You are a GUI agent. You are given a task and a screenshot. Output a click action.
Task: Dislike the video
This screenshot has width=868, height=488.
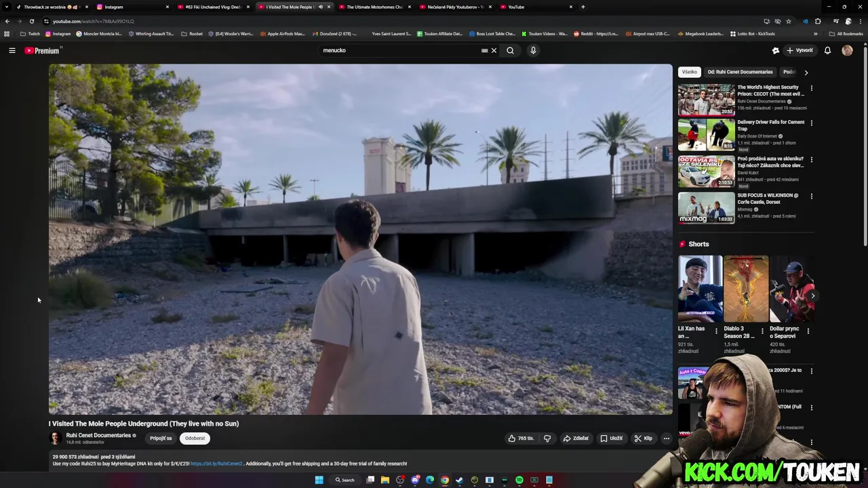click(x=547, y=439)
